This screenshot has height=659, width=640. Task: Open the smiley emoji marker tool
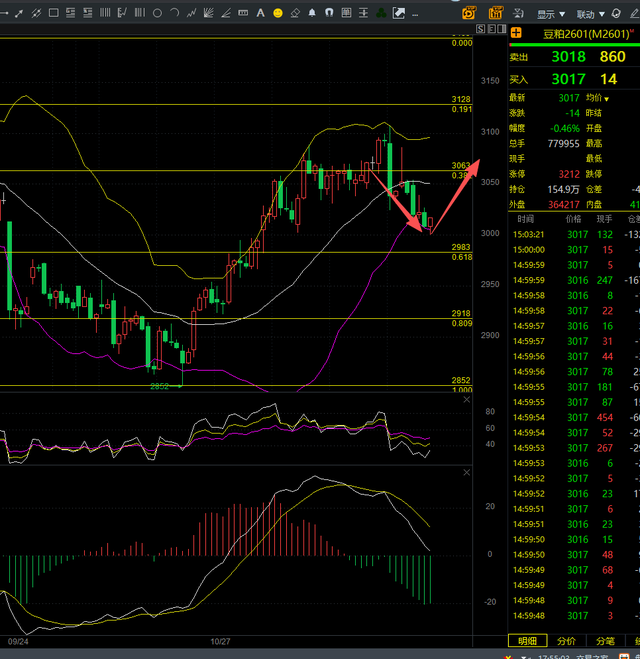click(278, 13)
